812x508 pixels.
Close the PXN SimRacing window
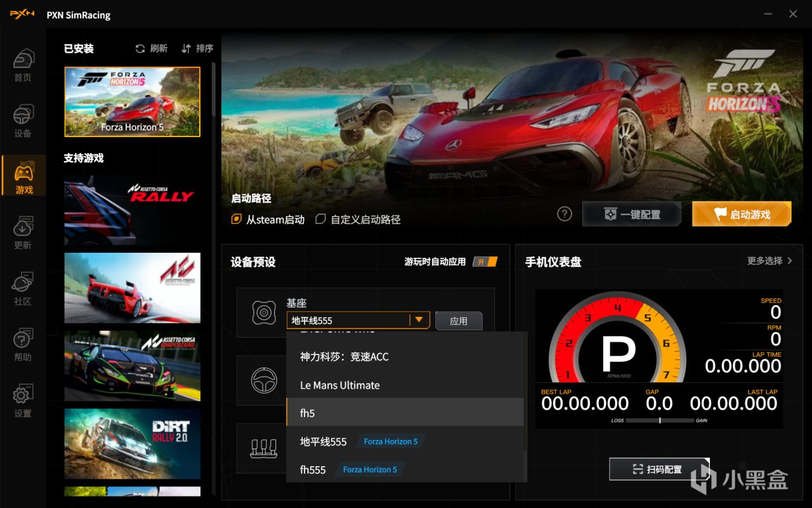click(x=792, y=14)
